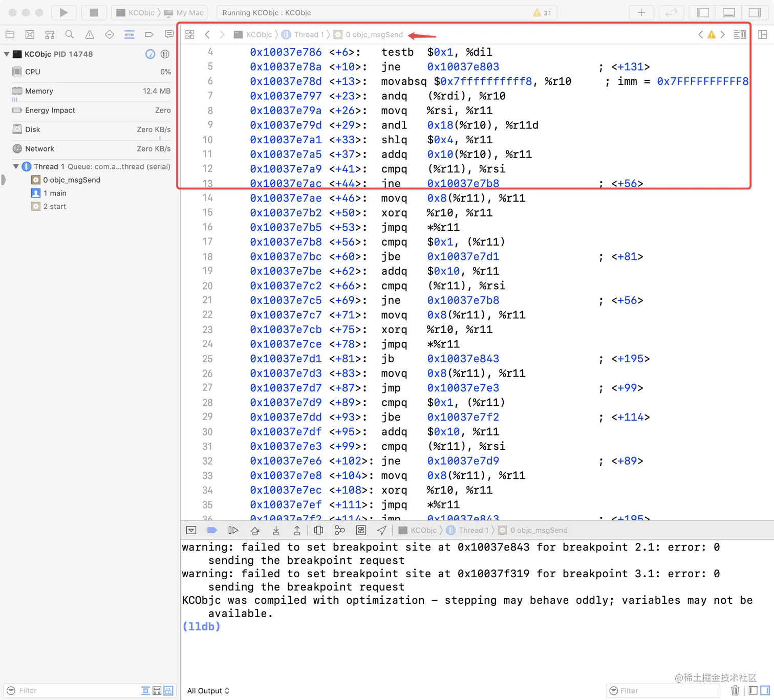Click the code review arrows button
The image size is (774, 700).
pyautogui.click(x=671, y=12)
